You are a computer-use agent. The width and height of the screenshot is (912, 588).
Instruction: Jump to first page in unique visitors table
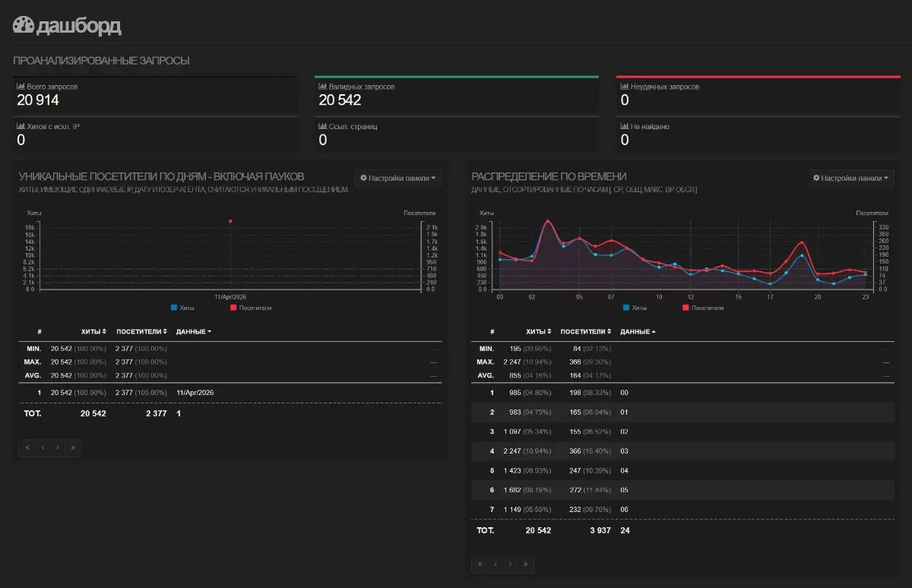pos(28,447)
